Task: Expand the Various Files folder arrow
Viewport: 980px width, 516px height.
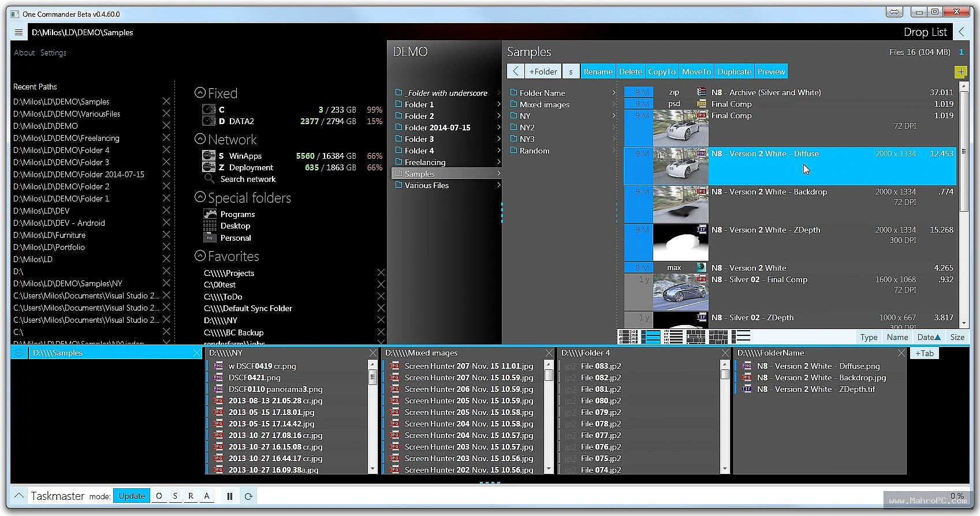Action: [498, 185]
